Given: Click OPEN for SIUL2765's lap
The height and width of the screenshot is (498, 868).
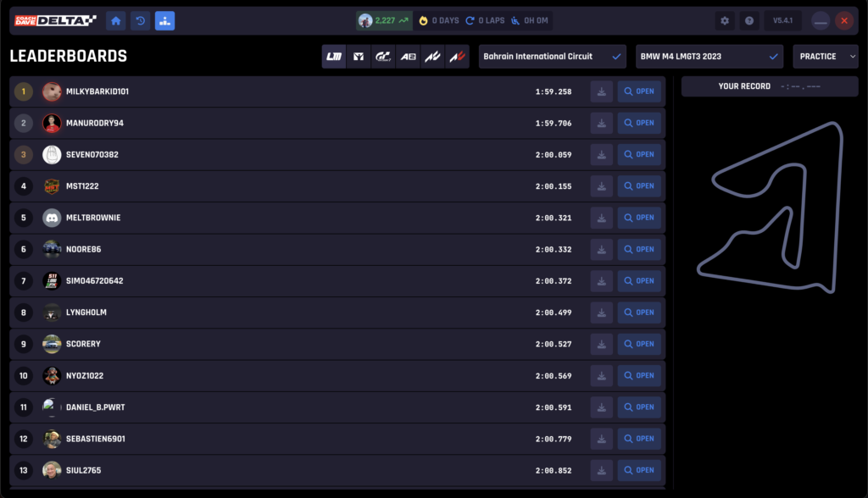Looking at the screenshot, I should pos(639,470).
